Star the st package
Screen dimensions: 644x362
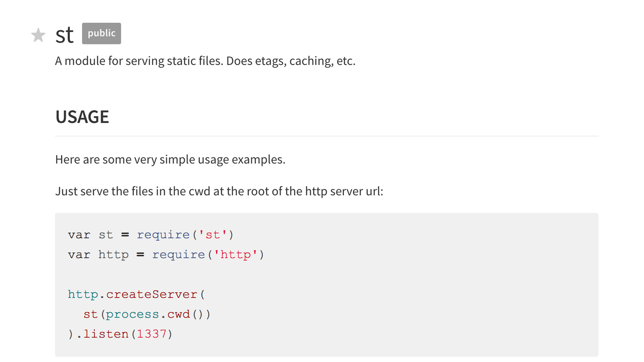(38, 35)
